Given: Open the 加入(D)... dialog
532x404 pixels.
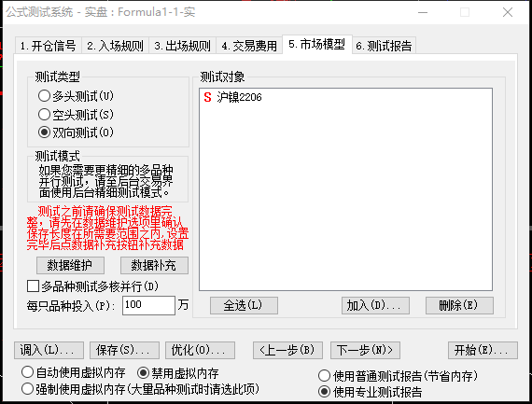Looking at the screenshot, I should click(375, 306).
